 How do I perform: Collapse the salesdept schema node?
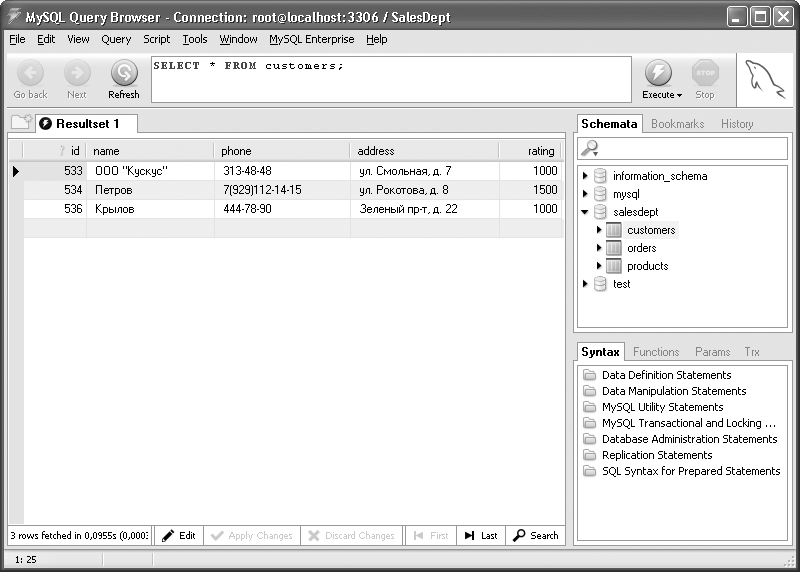click(x=586, y=212)
